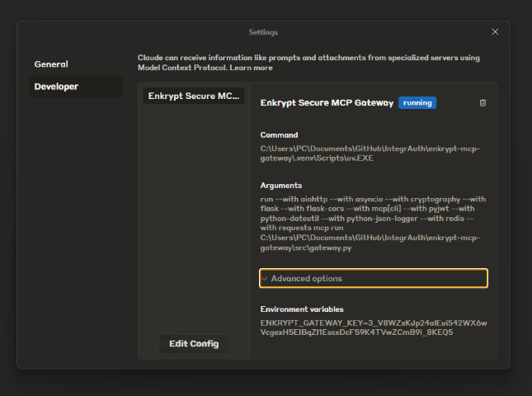The image size is (532, 396).
Task: Click the Settings title text
Action: pyautogui.click(x=263, y=32)
